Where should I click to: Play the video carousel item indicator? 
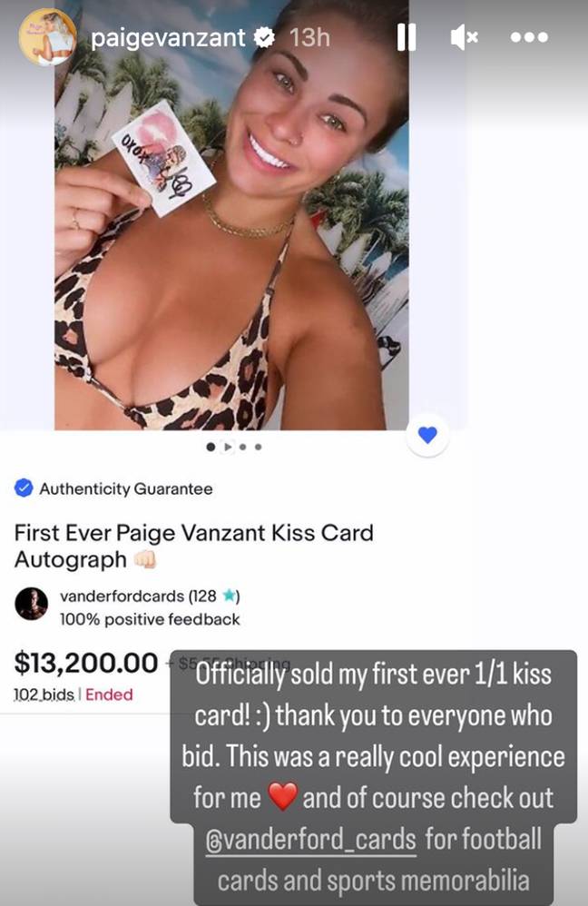pyautogui.click(x=228, y=447)
